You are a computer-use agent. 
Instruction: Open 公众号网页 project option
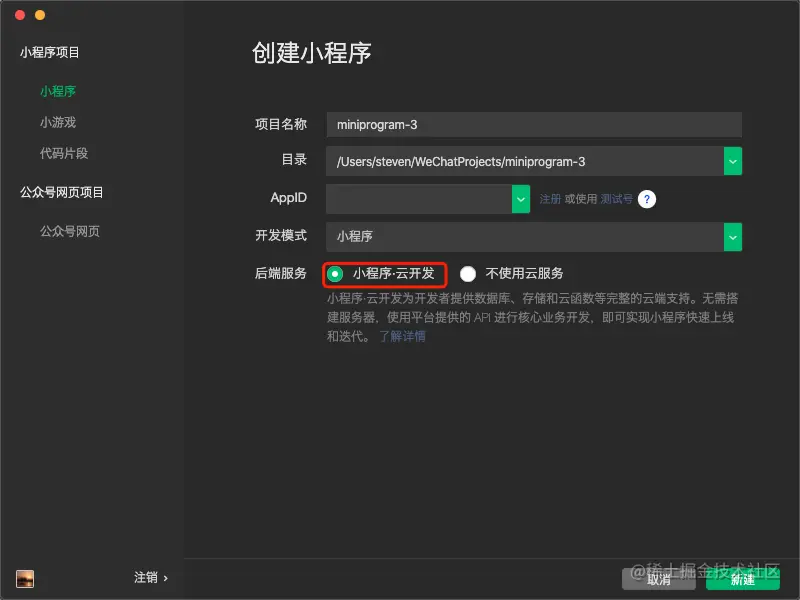(x=70, y=231)
